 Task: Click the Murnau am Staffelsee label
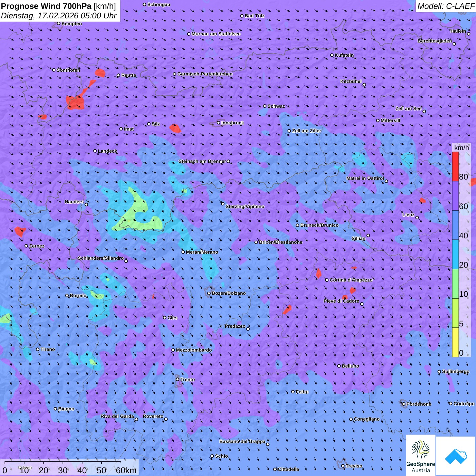(x=216, y=34)
